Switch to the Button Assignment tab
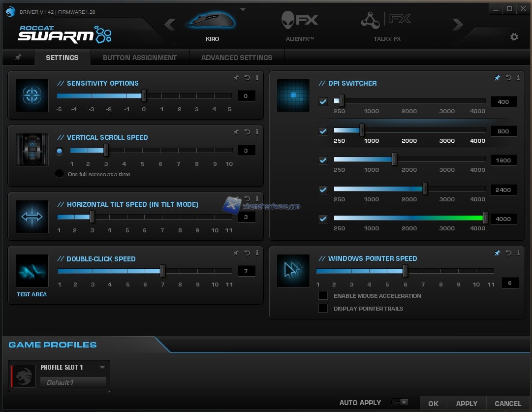 click(140, 58)
